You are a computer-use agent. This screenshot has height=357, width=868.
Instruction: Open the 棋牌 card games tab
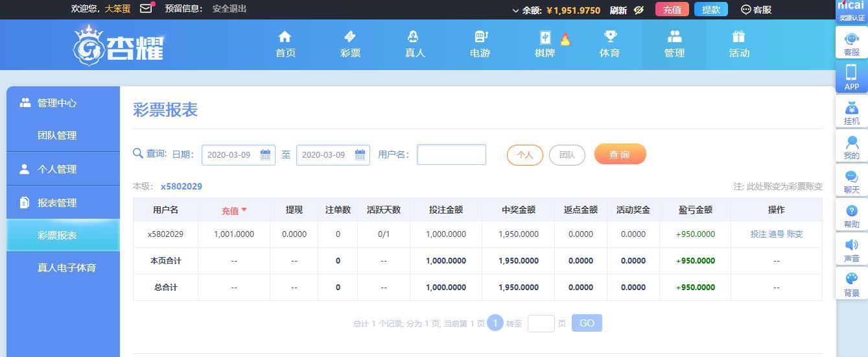[545, 44]
